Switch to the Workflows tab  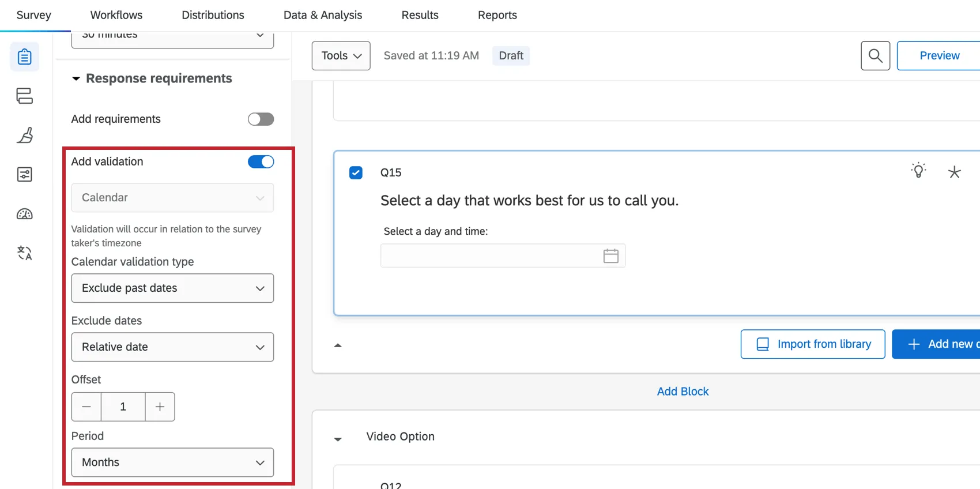tap(116, 15)
